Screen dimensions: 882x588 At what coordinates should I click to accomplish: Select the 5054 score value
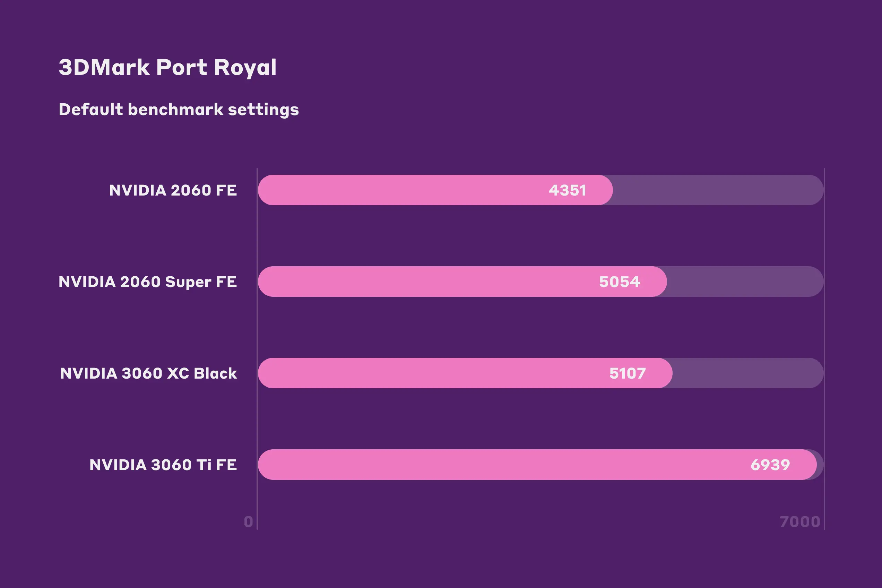[620, 282]
